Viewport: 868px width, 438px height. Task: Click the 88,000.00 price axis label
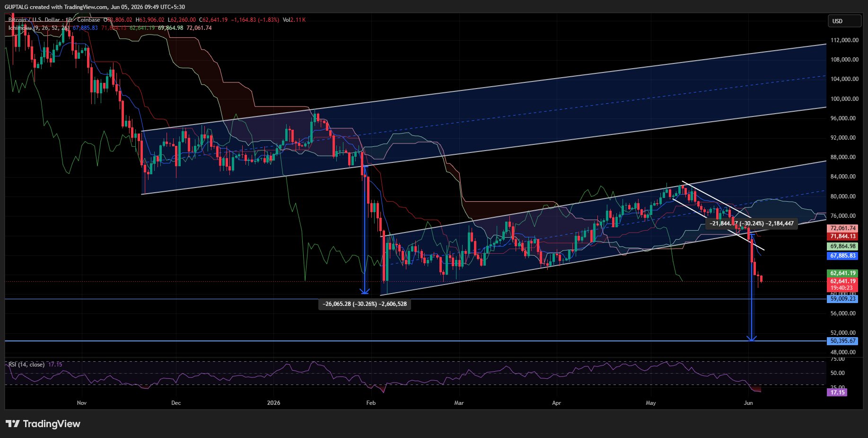click(x=843, y=157)
